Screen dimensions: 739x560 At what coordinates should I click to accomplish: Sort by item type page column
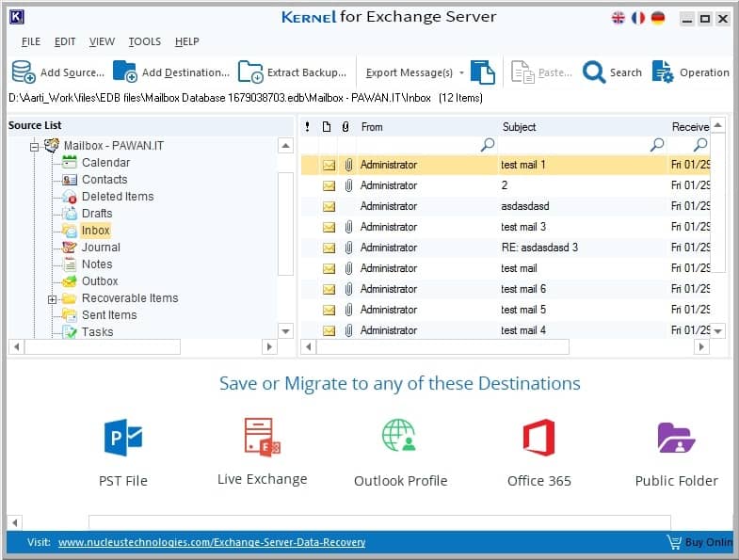(x=326, y=127)
